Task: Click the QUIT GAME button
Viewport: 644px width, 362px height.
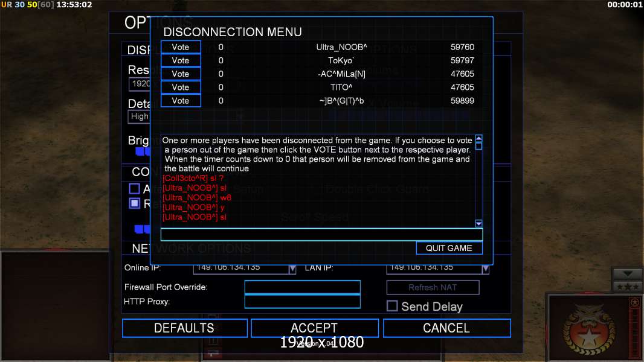Action: pos(449,248)
